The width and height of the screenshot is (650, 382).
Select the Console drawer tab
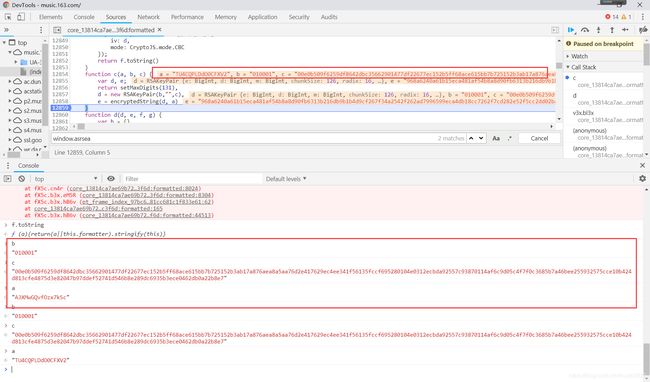point(28,166)
